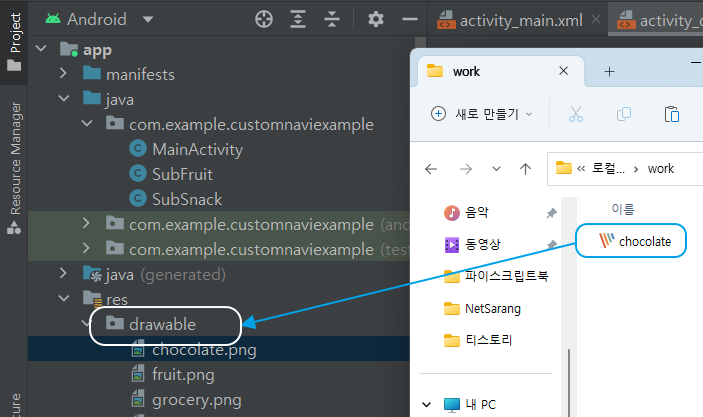Switch to activity_main.xml editor tab
This screenshot has width=703, height=417.
pyautogui.click(x=521, y=21)
